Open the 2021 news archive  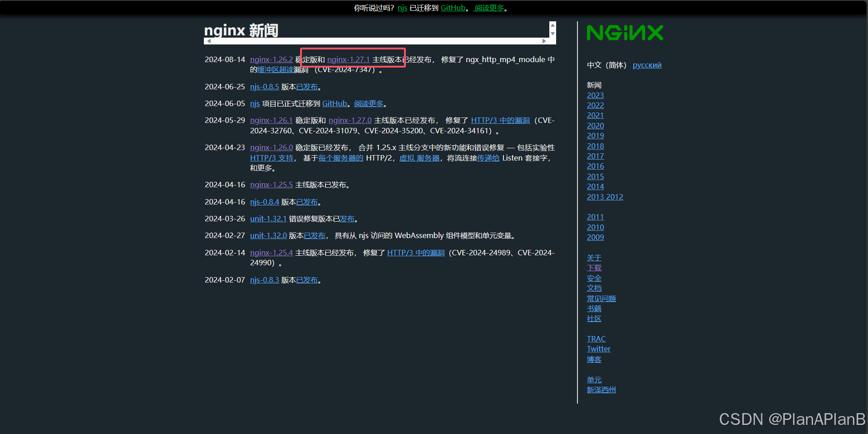click(x=595, y=116)
